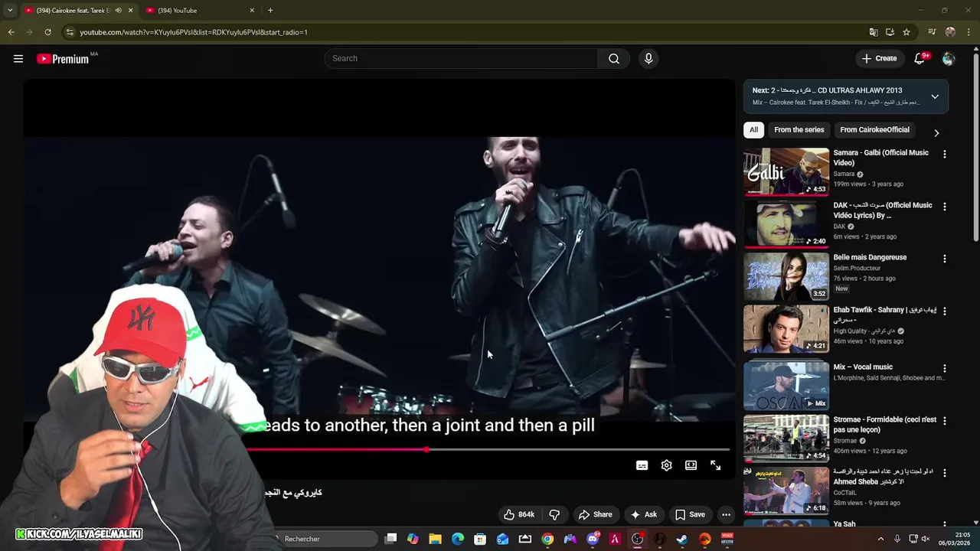Open Stromae channel link in sidebar
The height and width of the screenshot is (551, 980).
coord(845,441)
